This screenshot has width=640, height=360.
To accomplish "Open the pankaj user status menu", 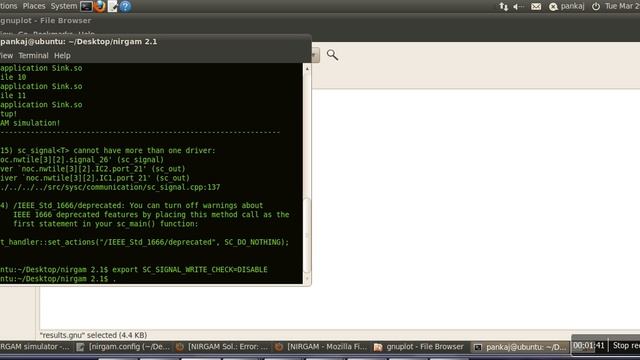I will click(567, 7).
